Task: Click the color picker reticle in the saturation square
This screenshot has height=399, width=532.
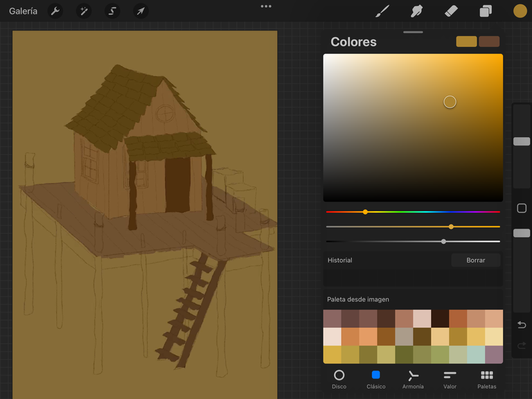Action: [450, 102]
